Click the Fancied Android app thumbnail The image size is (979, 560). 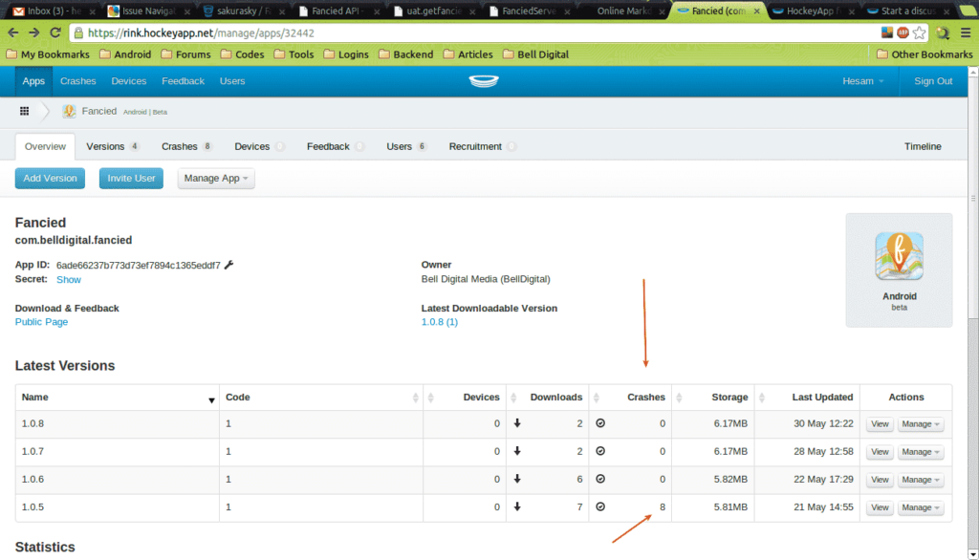coord(899,256)
